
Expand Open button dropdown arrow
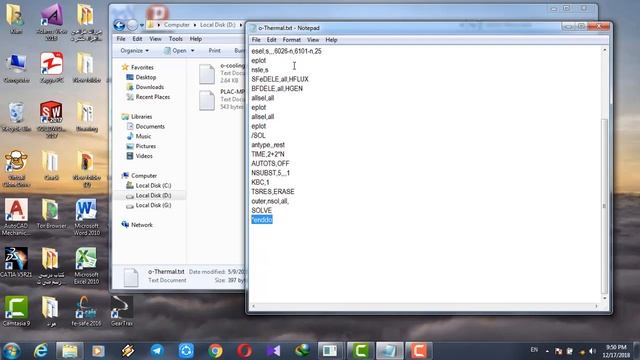click(193, 51)
